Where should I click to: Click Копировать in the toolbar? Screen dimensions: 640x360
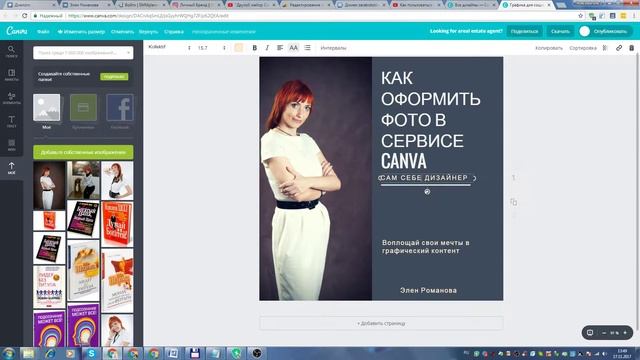pos(549,48)
